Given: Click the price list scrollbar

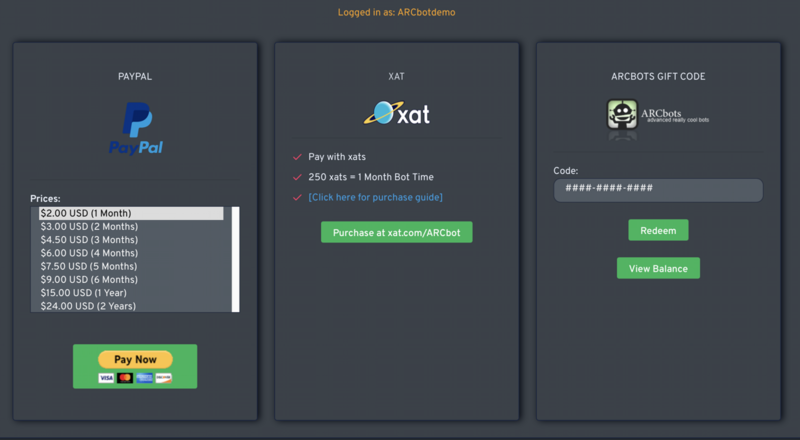Looking at the screenshot, I should [236, 259].
